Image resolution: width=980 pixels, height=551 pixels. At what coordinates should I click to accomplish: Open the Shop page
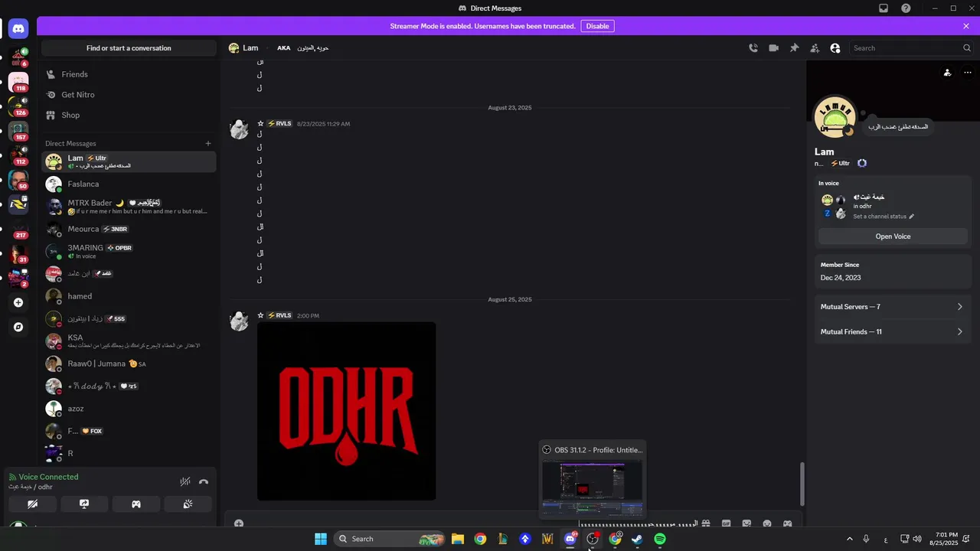pyautogui.click(x=129, y=115)
